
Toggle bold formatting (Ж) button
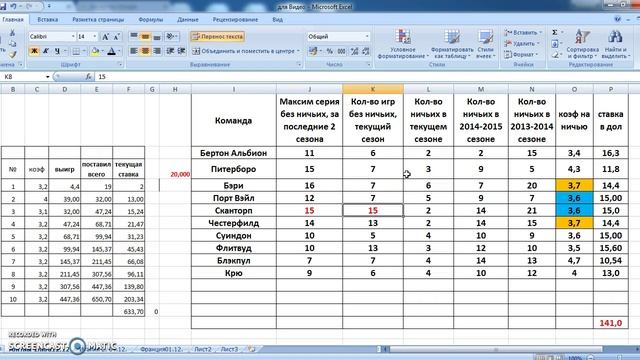click(x=34, y=51)
